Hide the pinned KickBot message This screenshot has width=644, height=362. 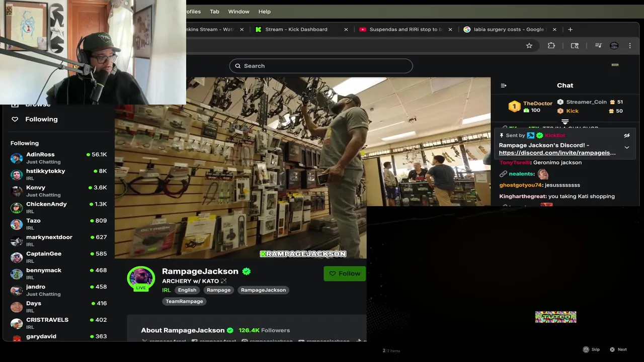pos(627,136)
